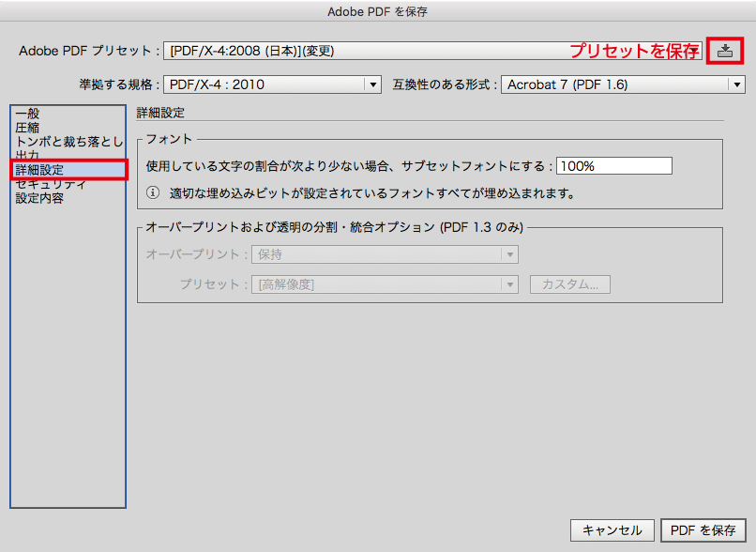Click the フォント group label

169,139
